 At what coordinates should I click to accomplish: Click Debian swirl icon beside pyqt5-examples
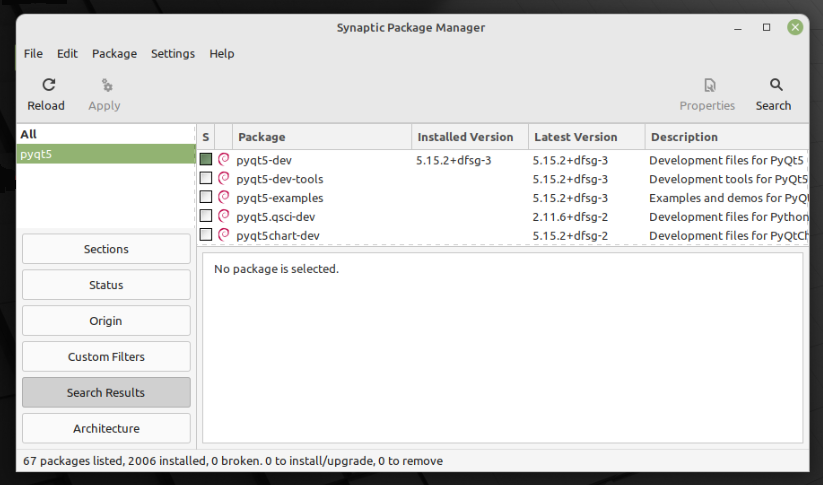[x=224, y=197]
